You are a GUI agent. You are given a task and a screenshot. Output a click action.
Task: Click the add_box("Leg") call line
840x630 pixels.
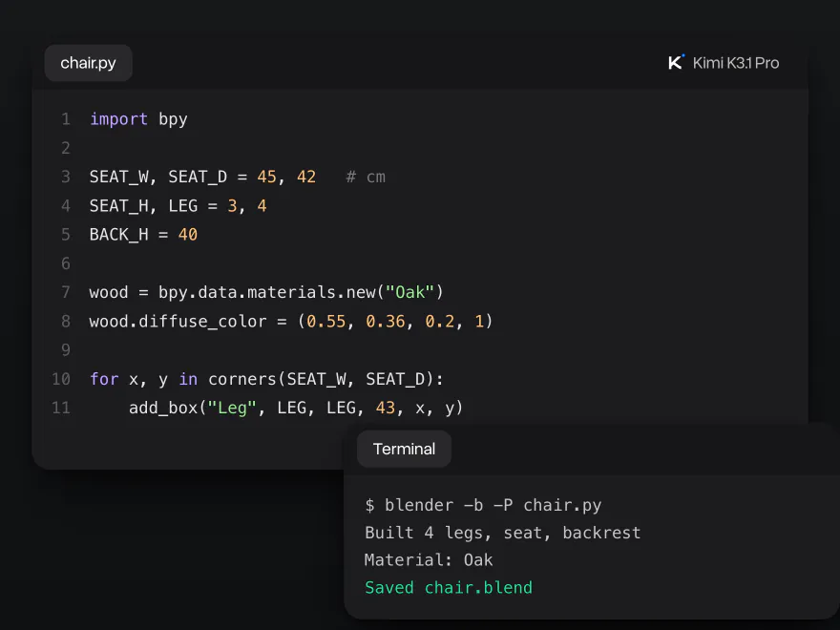coord(296,409)
